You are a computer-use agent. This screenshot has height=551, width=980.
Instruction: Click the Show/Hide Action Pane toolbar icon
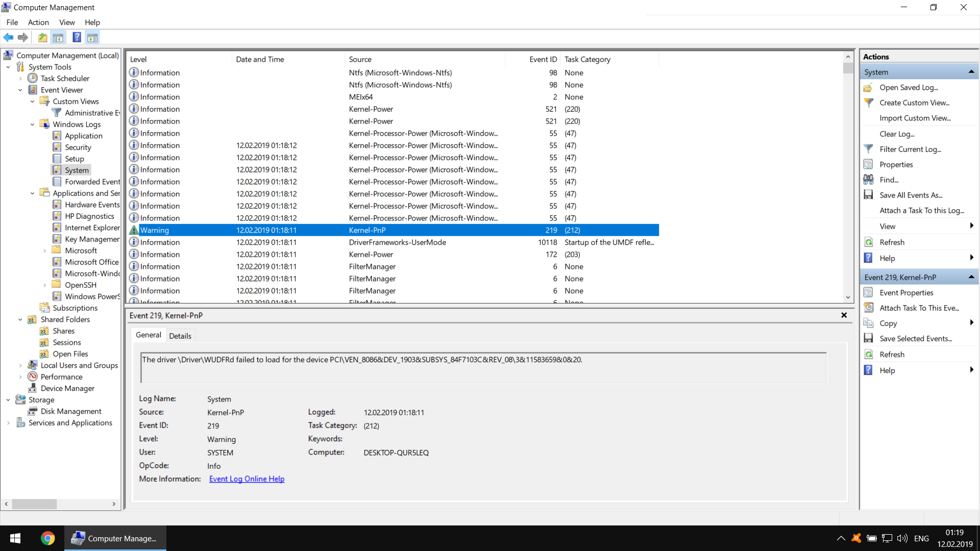[x=92, y=37]
